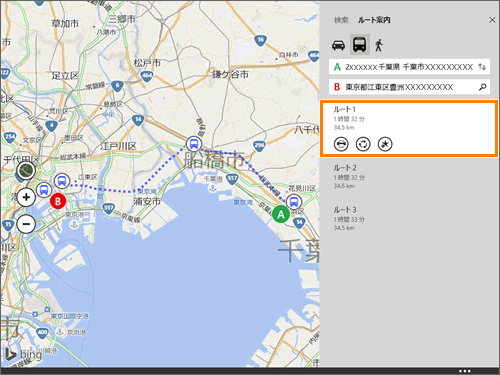The height and width of the screenshot is (375, 500).
Task: Click the green A start marker on map
Action: [x=281, y=214]
